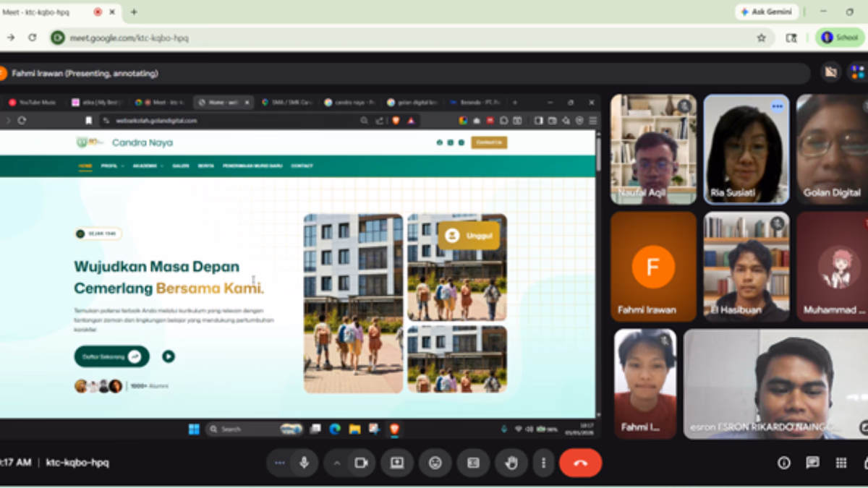The height and width of the screenshot is (488, 868).
Task: Click Windows Start button in shared taskbar
Action: click(x=194, y=429)
